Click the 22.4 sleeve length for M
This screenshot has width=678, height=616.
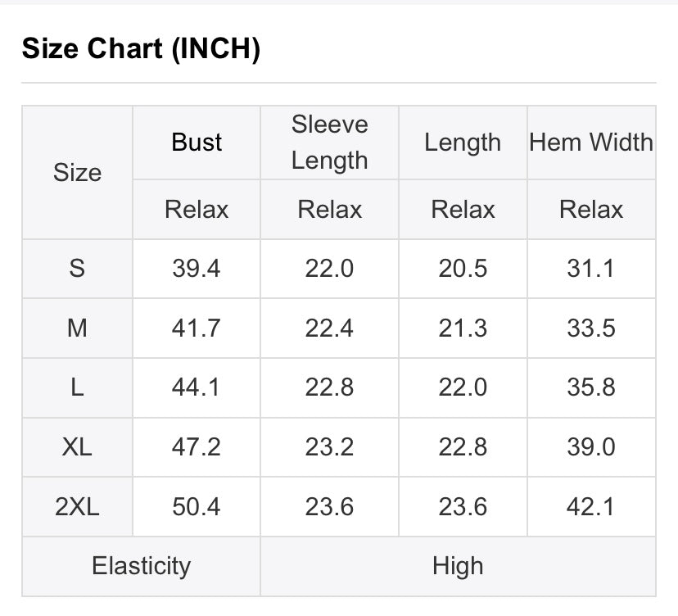point(329,328)
